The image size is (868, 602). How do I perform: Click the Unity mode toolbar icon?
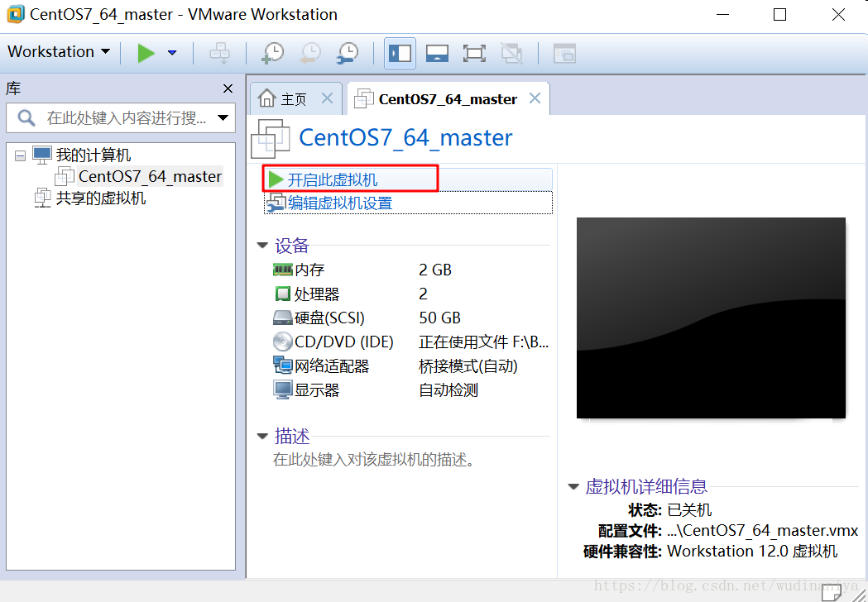click(x=512, y=53)
